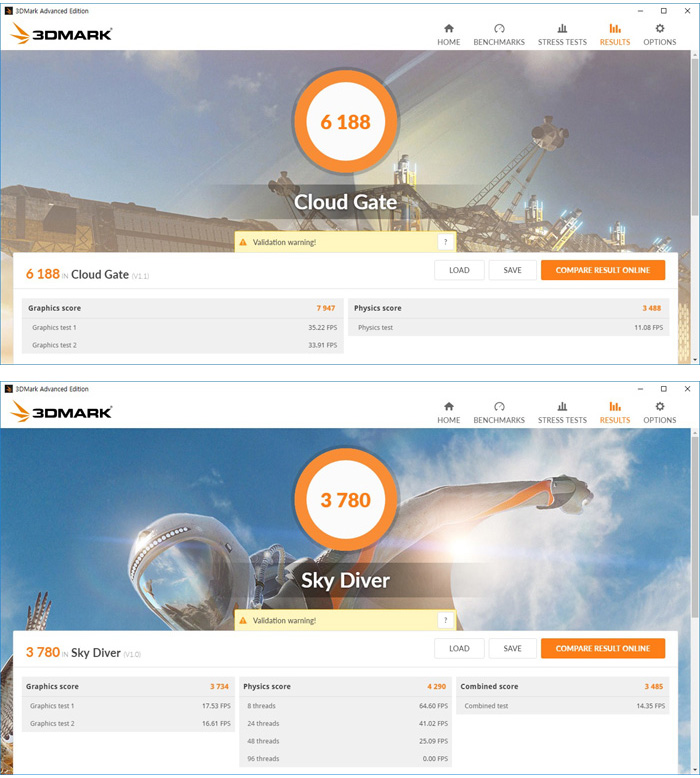
Task: Select RESULTS tab in the Cloud Gate window
Action: point(615,34)
